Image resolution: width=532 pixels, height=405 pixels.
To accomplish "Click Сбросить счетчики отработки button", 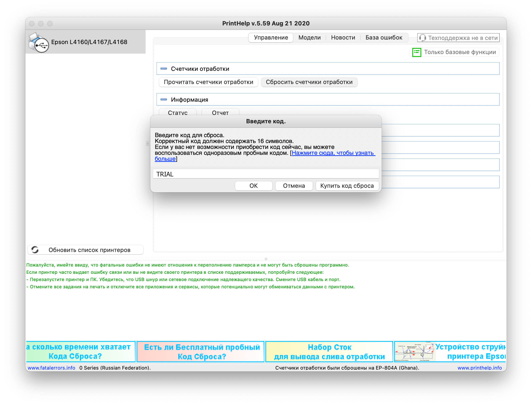I will point(309,82).
